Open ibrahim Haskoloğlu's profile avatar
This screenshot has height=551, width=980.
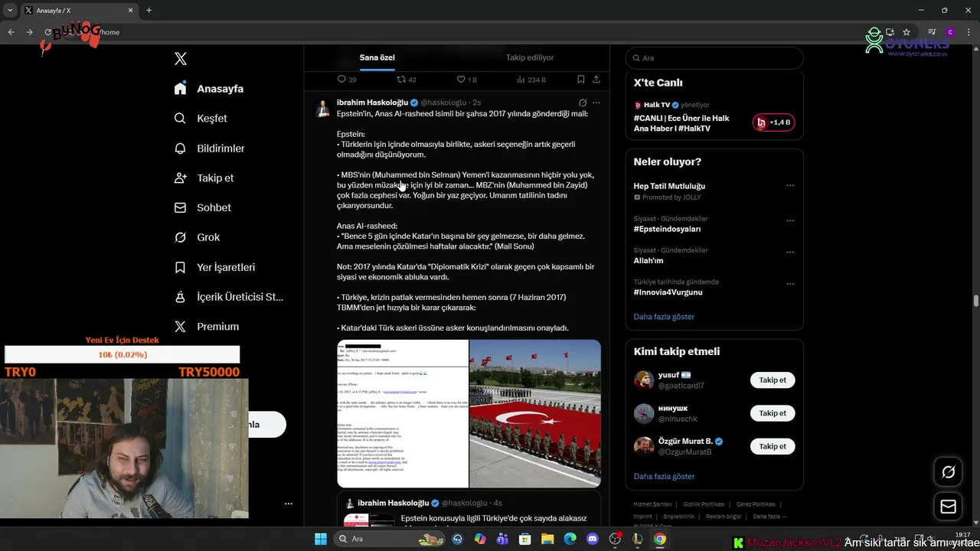pyautogui.click(x=323, y=108)
